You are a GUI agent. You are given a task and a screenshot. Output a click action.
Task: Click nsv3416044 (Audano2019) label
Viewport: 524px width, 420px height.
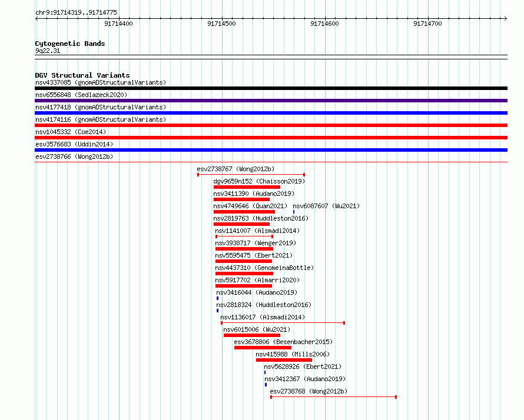point(257,292)
